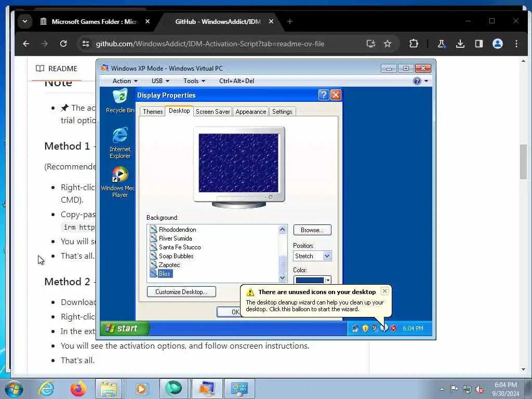Open Internet Explorer icon on XP desktop

pyautogui.click(x=120, y=142)
